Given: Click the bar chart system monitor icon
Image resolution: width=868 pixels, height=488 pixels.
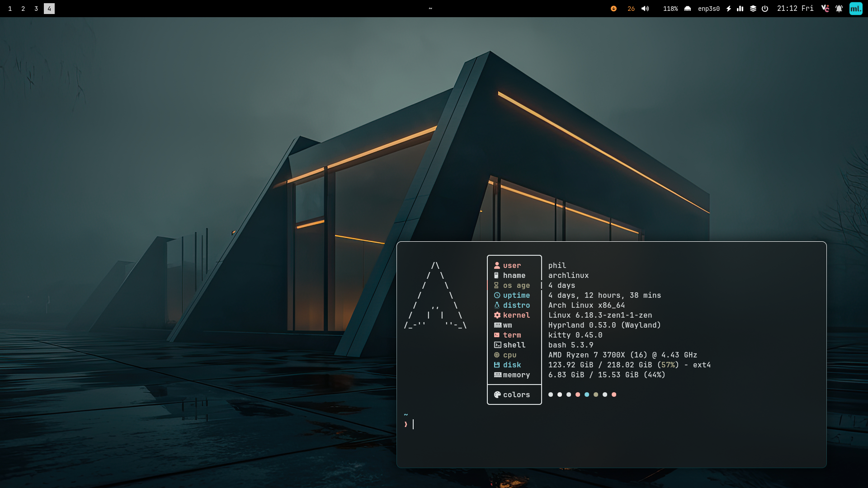Looking at the screenshot, I should (740, 9).
